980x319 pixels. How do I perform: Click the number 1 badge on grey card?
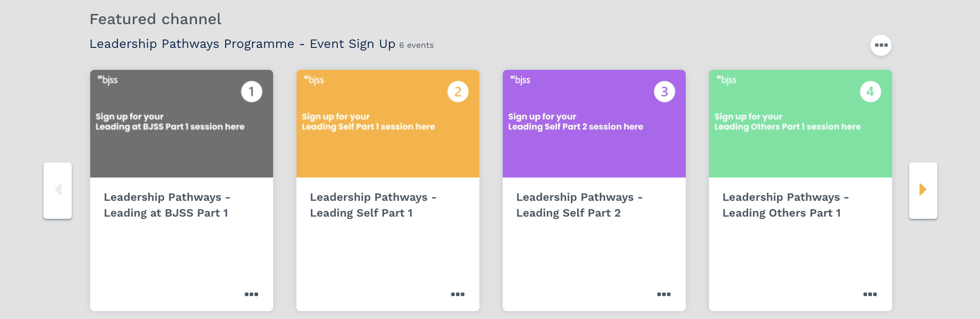tap(252, 92)
